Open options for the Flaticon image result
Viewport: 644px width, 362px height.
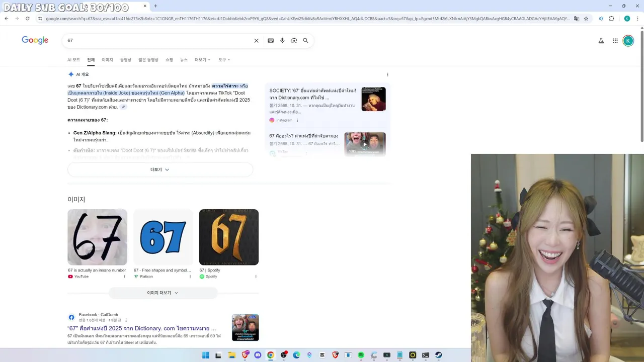[190, 277]
